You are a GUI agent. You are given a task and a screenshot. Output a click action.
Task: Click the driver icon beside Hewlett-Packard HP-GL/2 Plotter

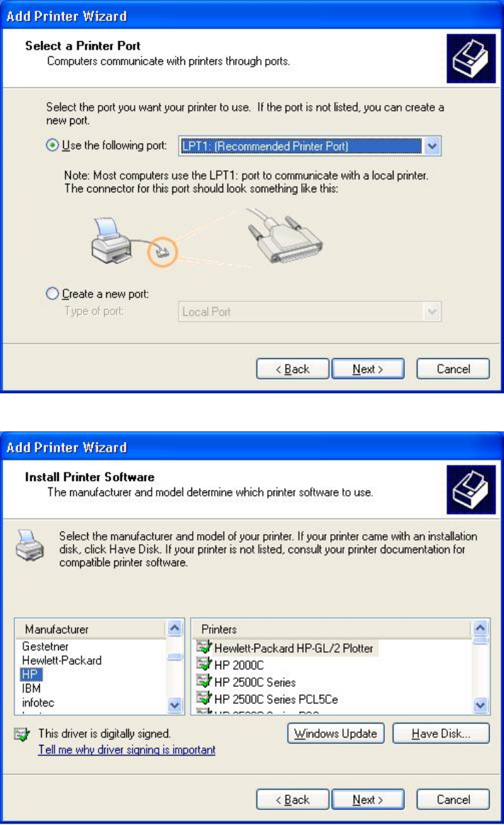tap(203, 647)
